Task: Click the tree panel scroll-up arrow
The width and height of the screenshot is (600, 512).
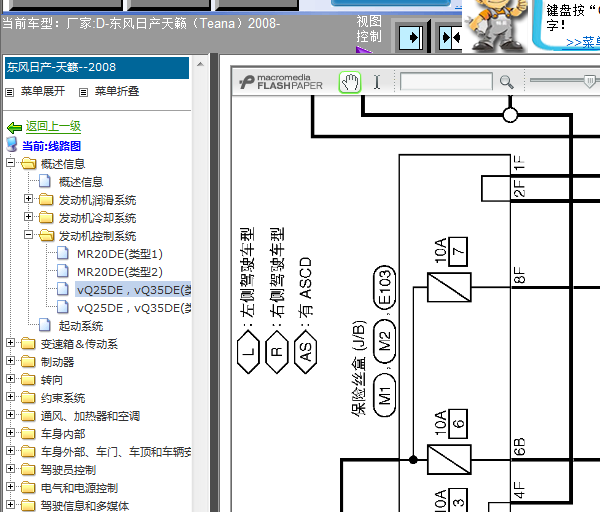Action: pos(201,64)
